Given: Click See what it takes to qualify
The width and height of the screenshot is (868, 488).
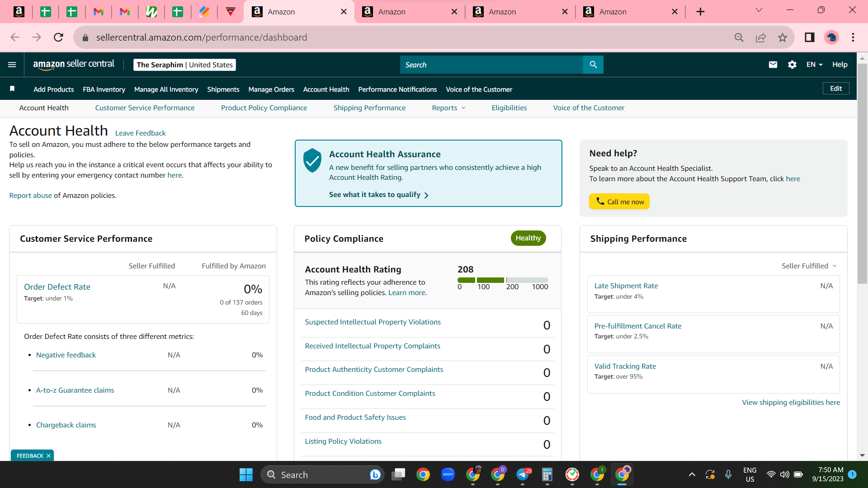Looking at the screenshot, I should [x=379, y=195].
